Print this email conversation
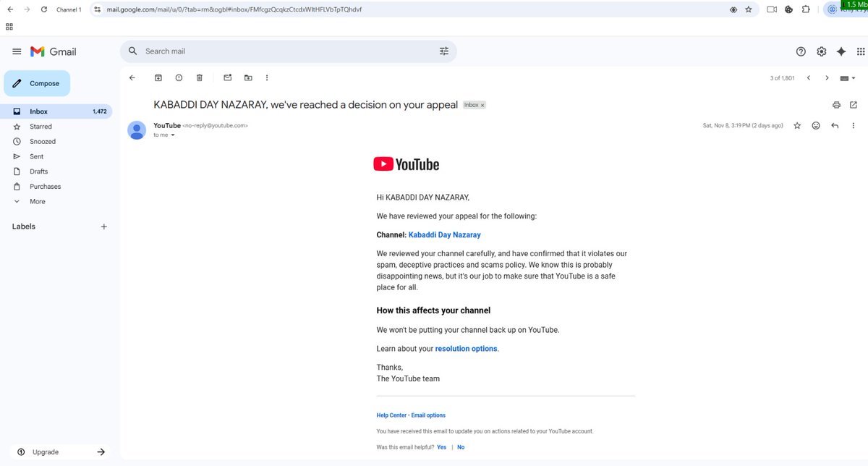 pyautogui.click(x=836, y=105)
